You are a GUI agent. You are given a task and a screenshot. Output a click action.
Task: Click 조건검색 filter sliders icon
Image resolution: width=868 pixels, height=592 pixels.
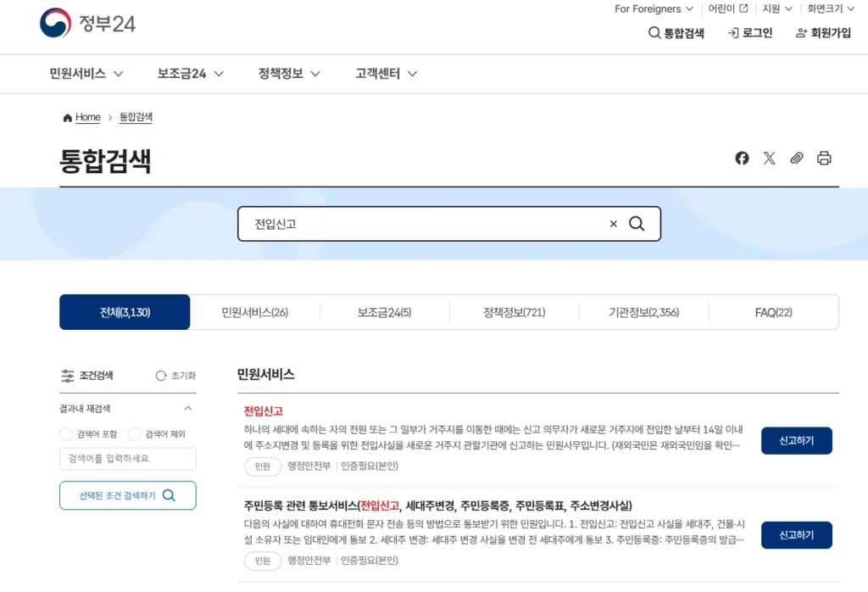click(x=68, y=376)
